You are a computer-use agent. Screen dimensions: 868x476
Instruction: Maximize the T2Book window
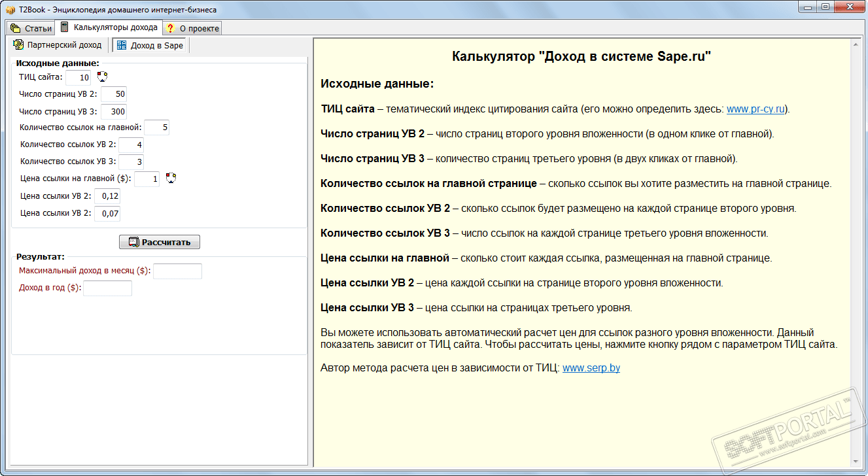pyautogui.click(x=825, y=7)
